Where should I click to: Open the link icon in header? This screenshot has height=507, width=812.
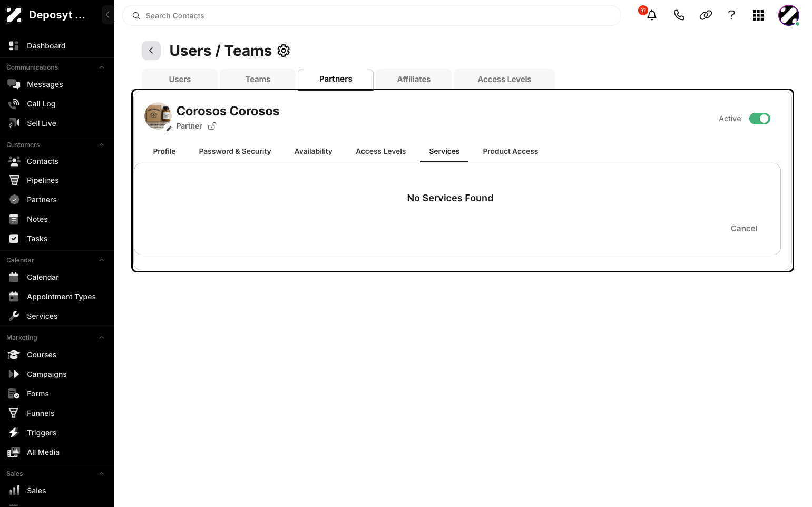click(706, 15)
